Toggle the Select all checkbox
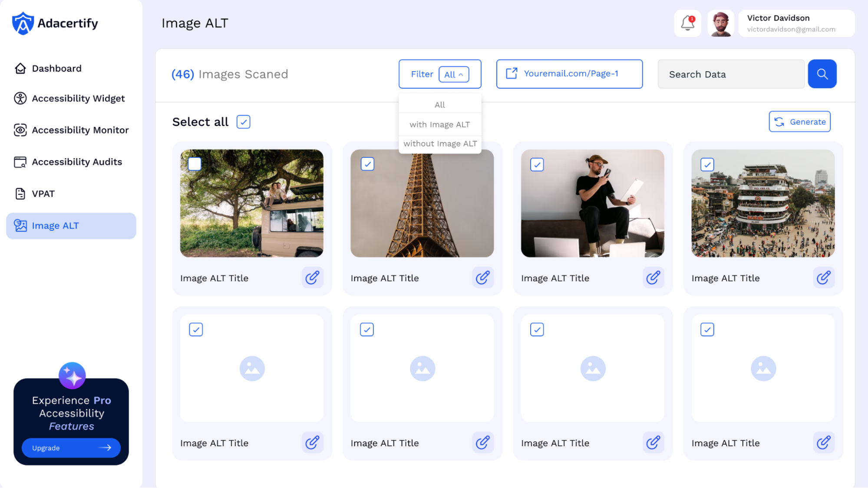 [244, 122]
